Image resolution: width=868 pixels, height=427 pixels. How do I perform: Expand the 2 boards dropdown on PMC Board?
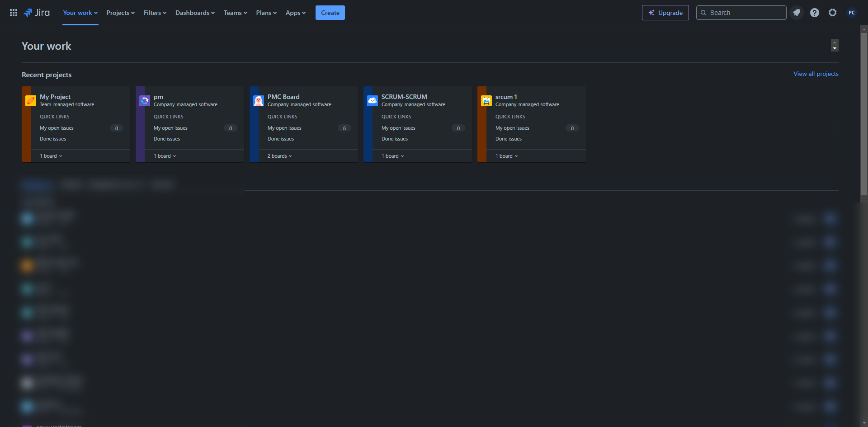(280, 156)
